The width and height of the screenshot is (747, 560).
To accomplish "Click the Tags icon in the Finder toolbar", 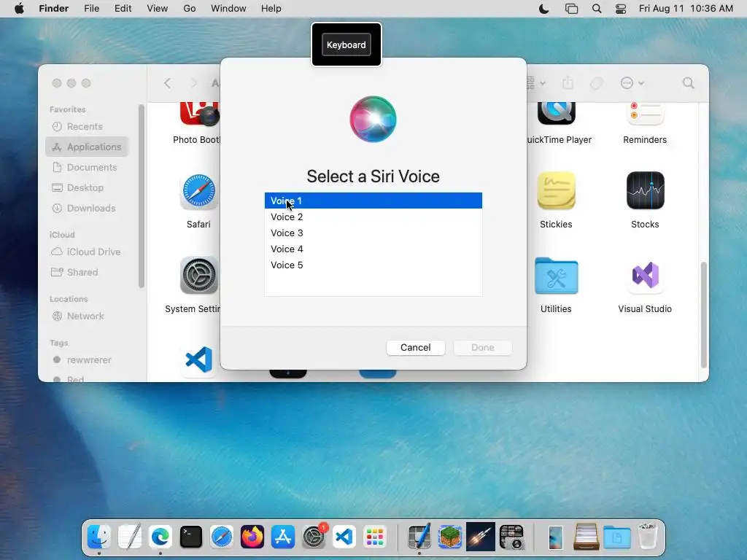I will pyautogui.click(x=596, y=83).
